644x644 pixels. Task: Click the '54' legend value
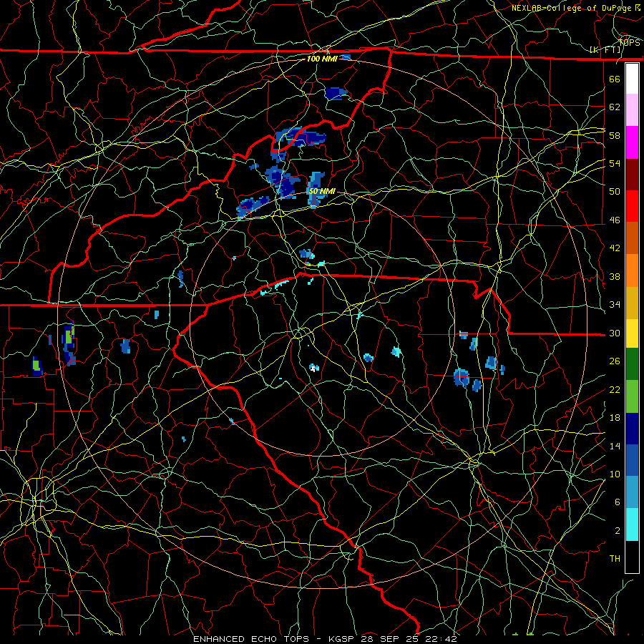pos(615,163)
